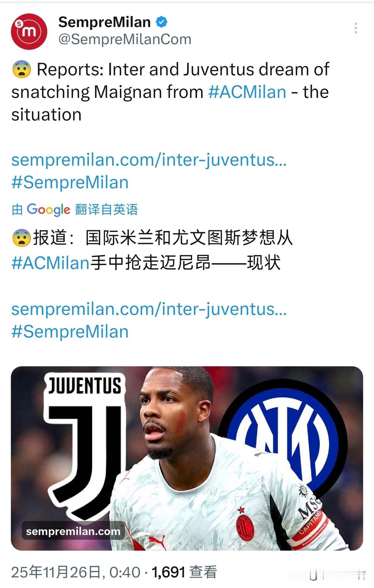The image size is (374, 588).
Task: Open the 1,691 查看 view count
Action: click(184, 572)
